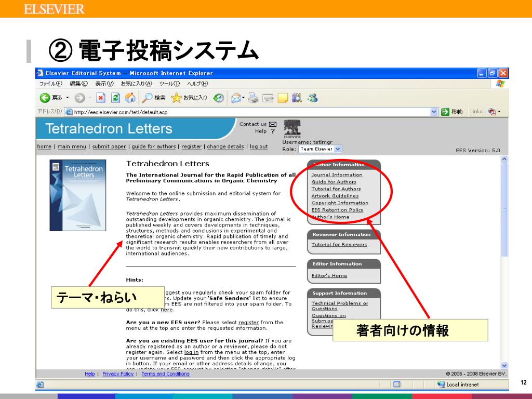This screenshot has height=399, width=532.
Task: Click the Privacy Policy footer link
Action: tap(118, 374)
